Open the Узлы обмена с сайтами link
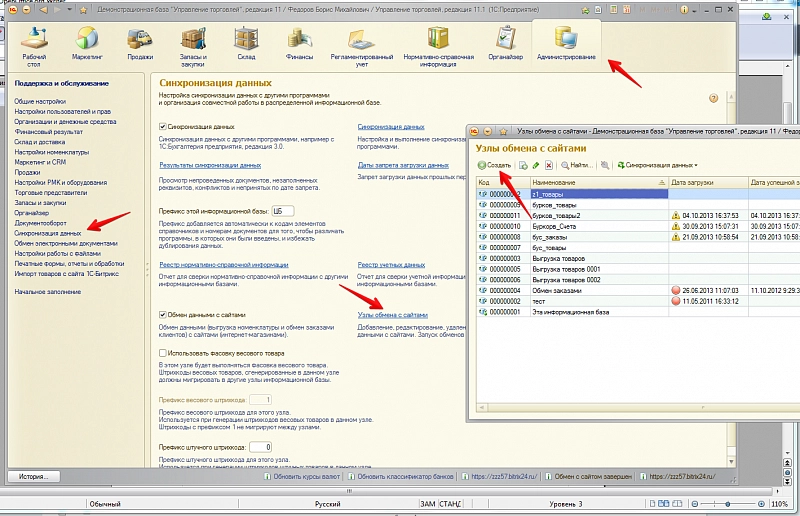800x516 pixels. [392, 315]
